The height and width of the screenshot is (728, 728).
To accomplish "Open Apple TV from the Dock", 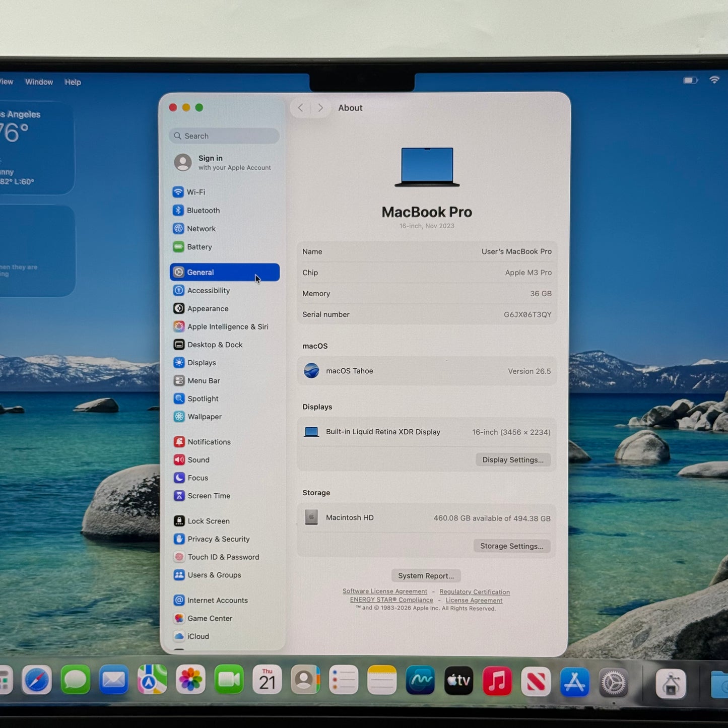I will (458, 680).
